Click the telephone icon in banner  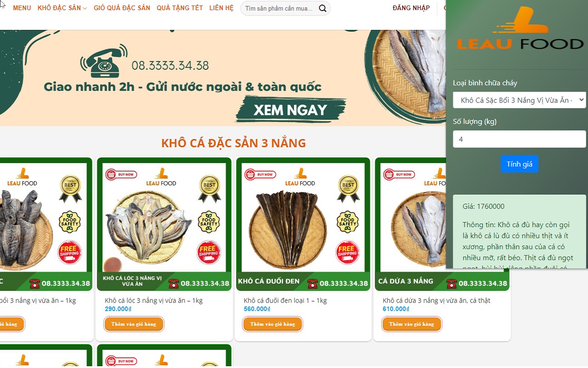pos(104,61)
